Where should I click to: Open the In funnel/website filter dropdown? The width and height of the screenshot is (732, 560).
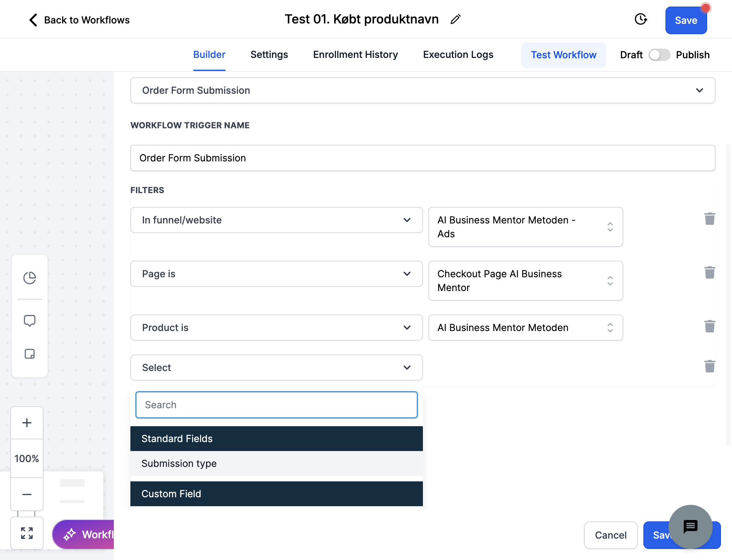coord(276,220)
